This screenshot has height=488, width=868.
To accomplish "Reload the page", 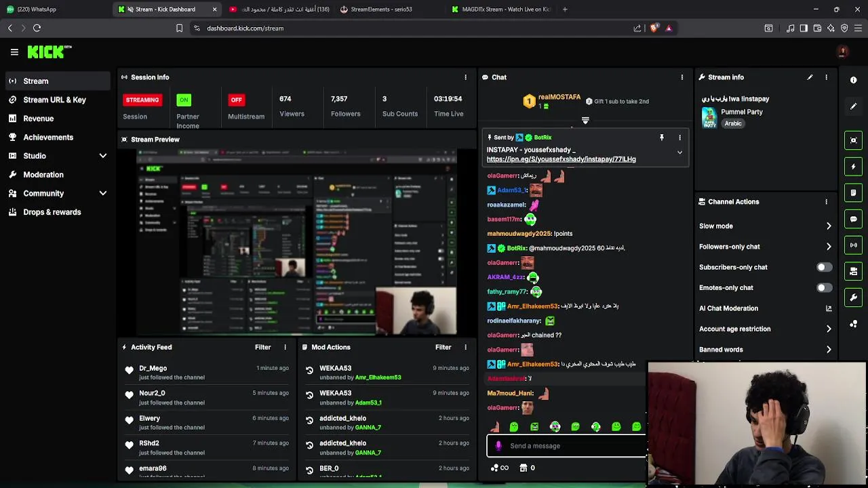I will 37,28.
